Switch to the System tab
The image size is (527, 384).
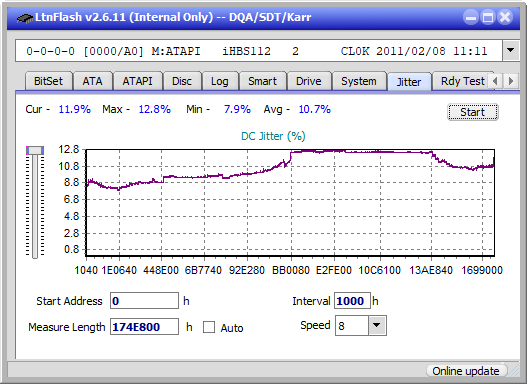359,81
